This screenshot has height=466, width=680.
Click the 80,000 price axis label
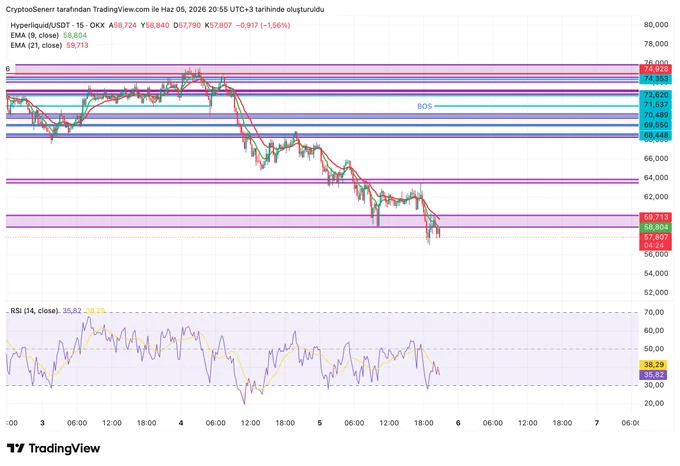point(656,25)
